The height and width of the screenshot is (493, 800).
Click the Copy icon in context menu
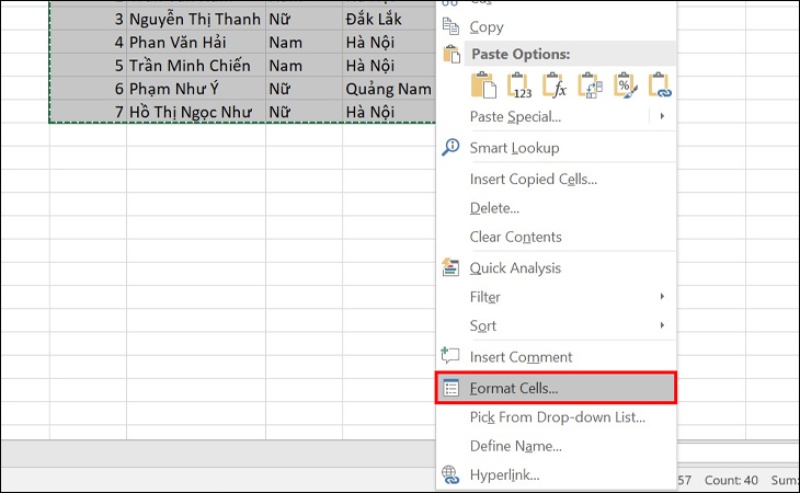pos(451,26)
